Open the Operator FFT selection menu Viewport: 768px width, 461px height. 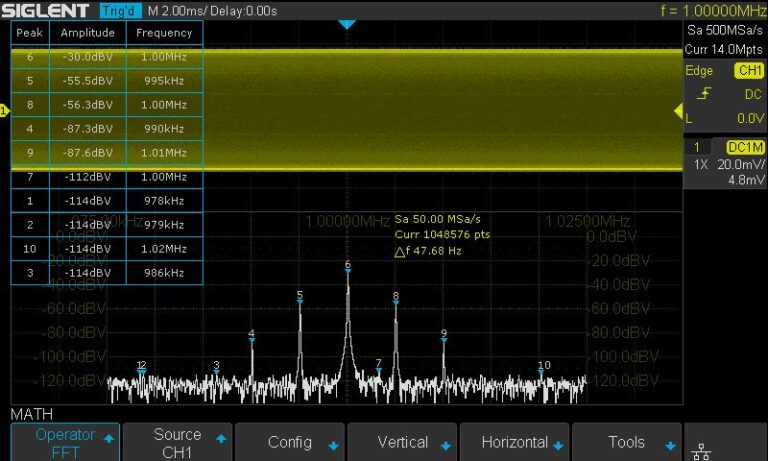tap(65, 442)
